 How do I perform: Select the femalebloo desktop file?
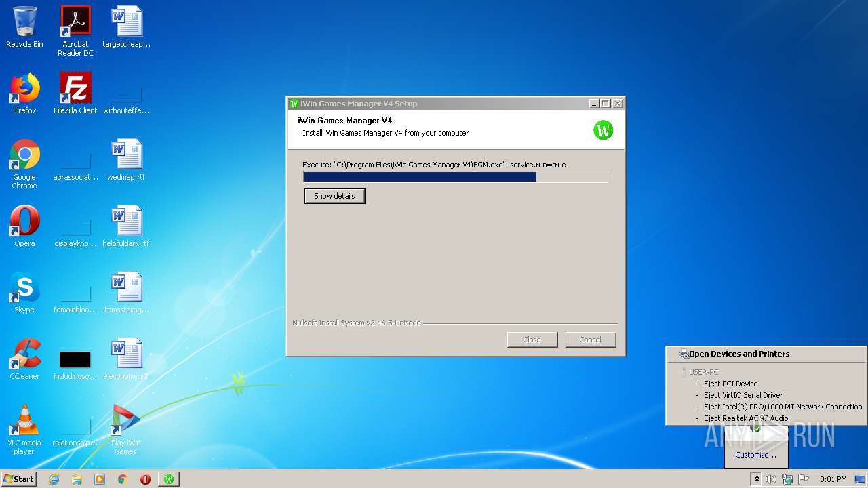(75, 298)
